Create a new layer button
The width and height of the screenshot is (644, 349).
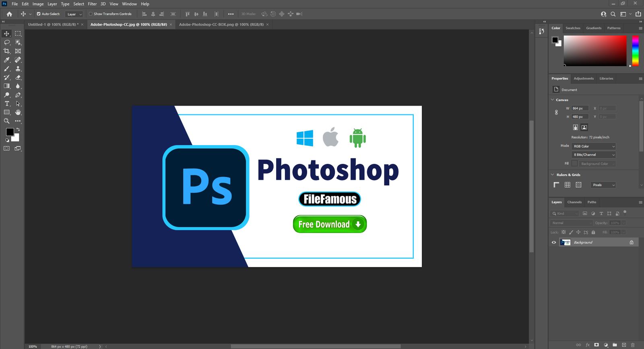(x=624, y=345)
